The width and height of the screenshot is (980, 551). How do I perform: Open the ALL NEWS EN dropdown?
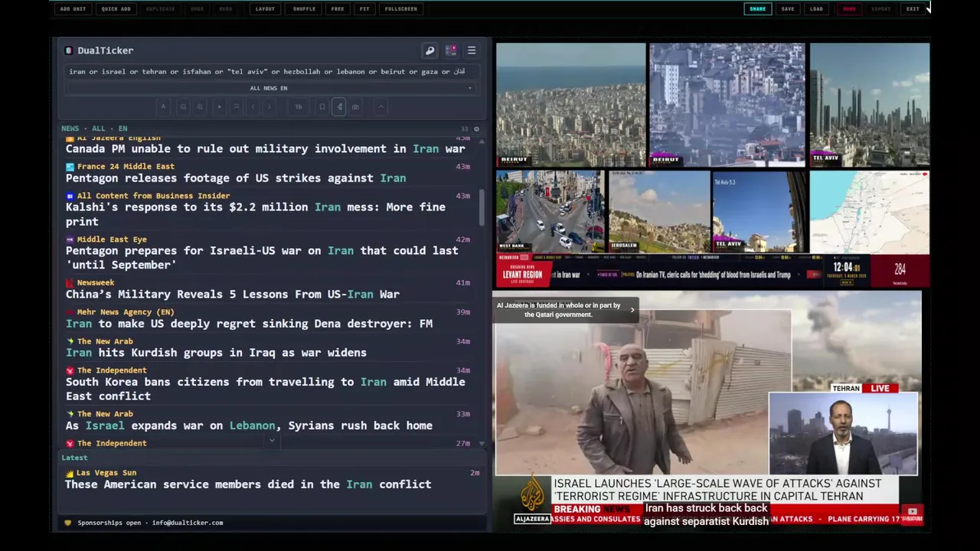(269, 88)
